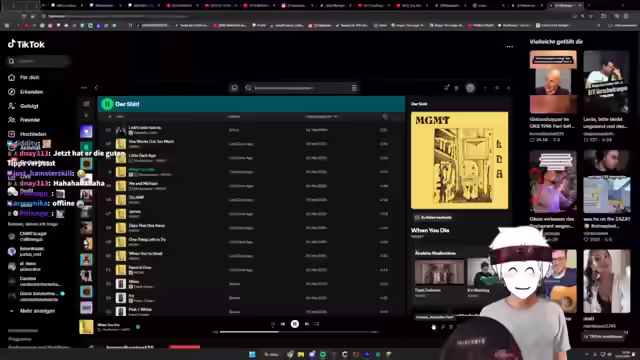Open Windows Start button on the taskbar
The height and width of the screenshot is (360, 640).
[252, 354]
